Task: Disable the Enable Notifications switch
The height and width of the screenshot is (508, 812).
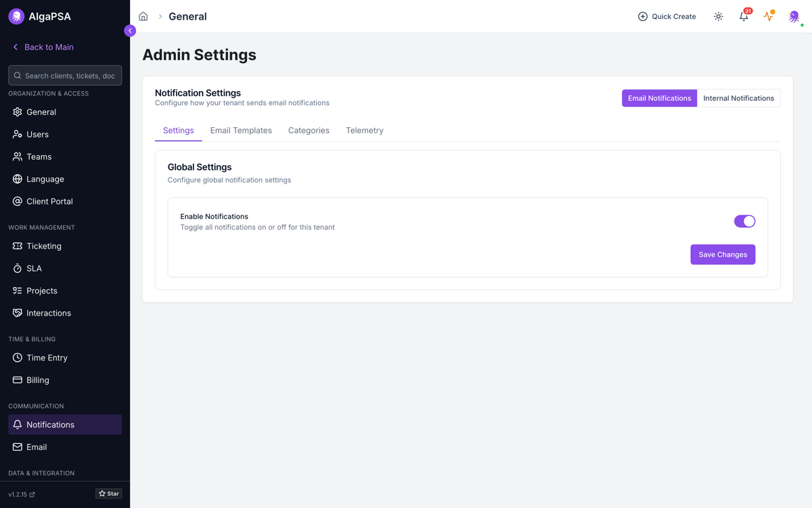Action: pyautogui.click(x=744, y=221)
